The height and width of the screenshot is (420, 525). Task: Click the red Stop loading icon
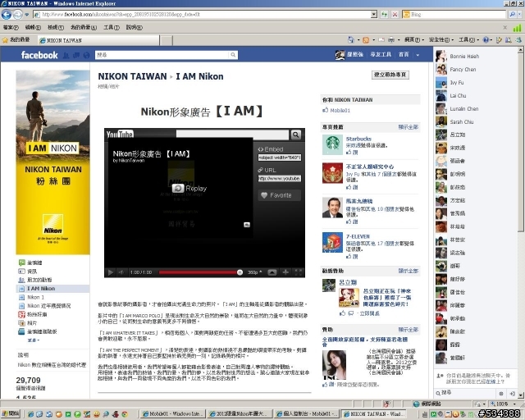(395, 15)
